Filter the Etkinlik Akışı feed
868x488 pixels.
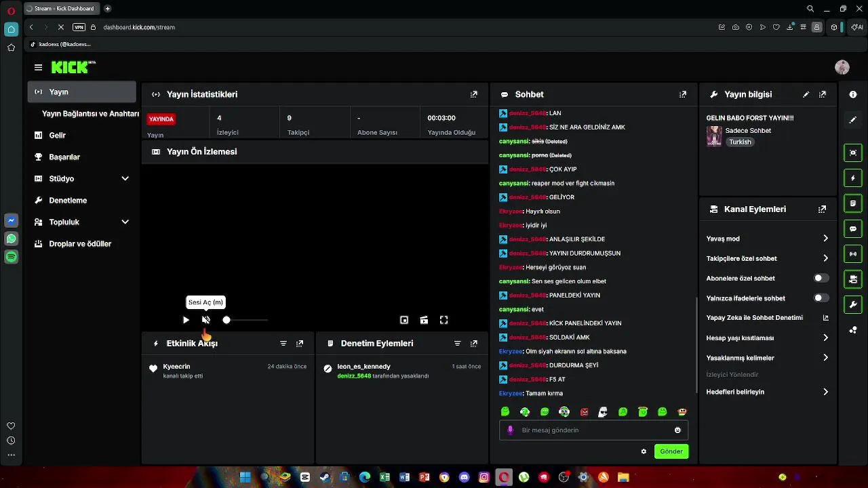283,344
